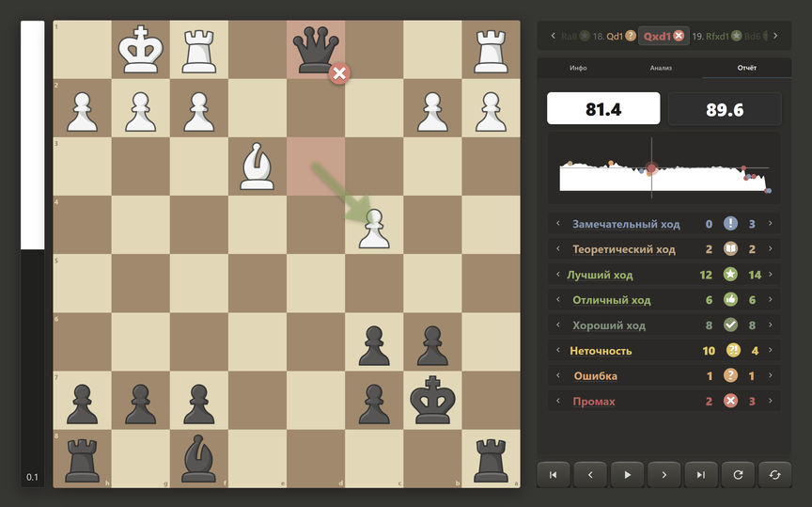812x507 pixels.
Task: Click white's accuracy score 81.4
Action: (x=603, y=109)
